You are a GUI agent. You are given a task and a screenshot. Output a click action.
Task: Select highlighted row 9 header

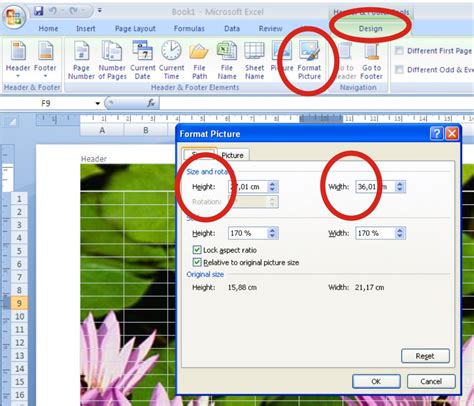[19, 303]
